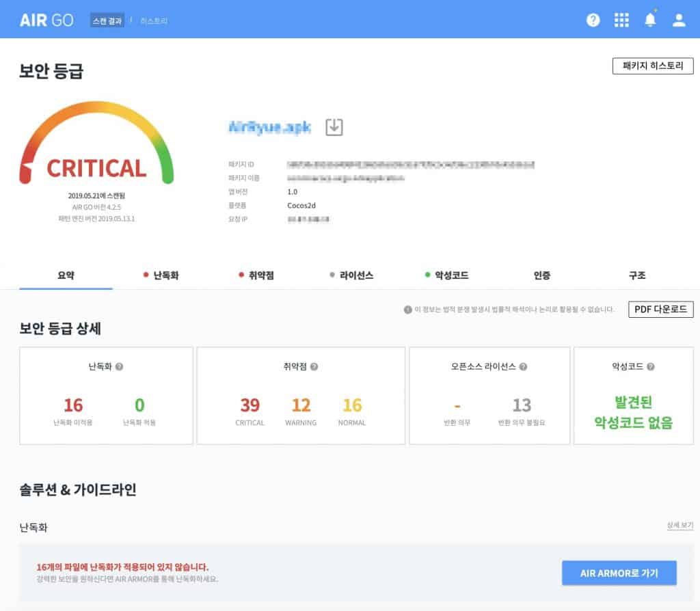This screenshot has height=611, width=700.
Task: Open the 상세 보기 link
Action: click(680, 526)
